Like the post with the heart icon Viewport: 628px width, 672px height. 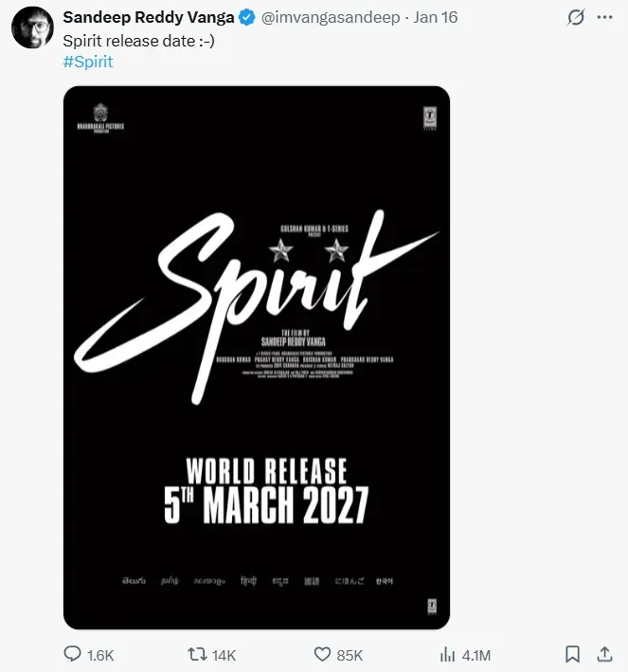[322, 654]
